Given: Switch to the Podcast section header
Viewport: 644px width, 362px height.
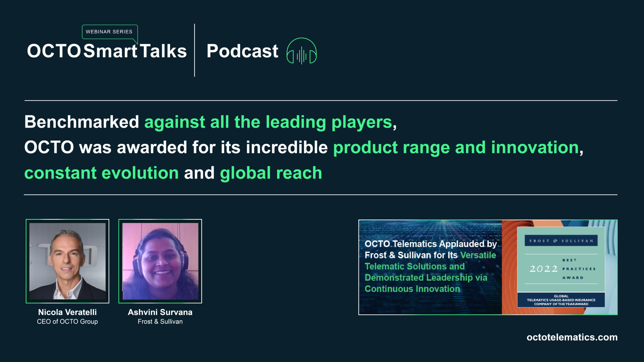Looking at the screenshot, I should [x=242, y=51].
